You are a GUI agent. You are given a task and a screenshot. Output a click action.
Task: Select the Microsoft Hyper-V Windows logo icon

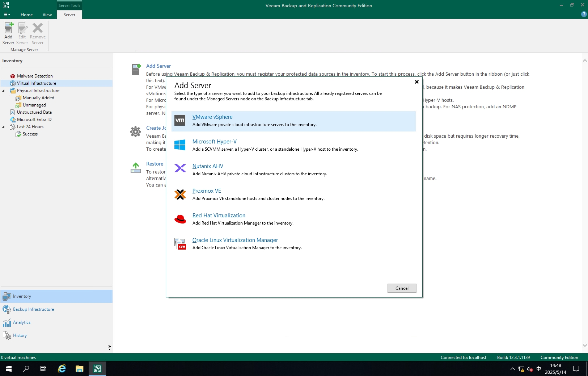pos(180,145)
